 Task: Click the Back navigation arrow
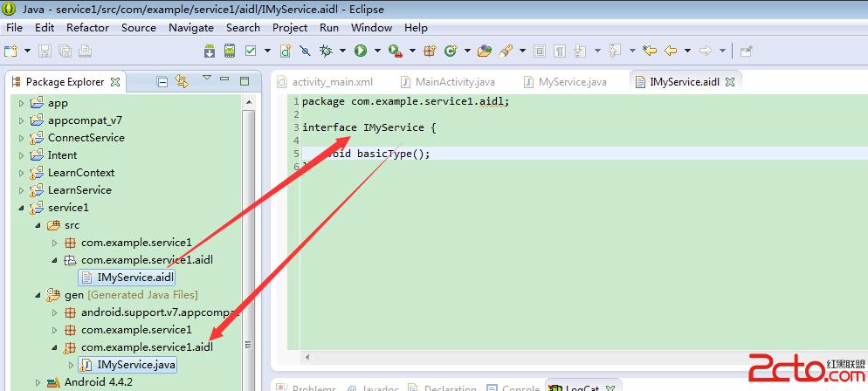[671, 51]
